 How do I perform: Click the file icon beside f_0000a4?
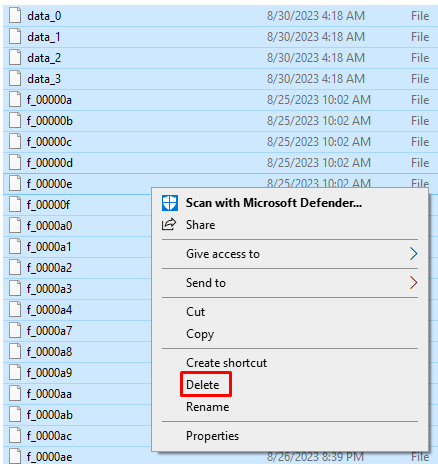coord(15,310)
